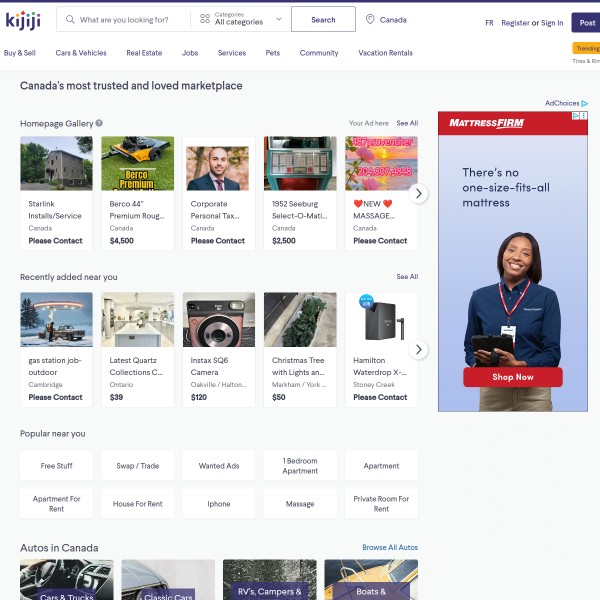Click the location pin icon

pyautogui.click(x=370, y=19)
